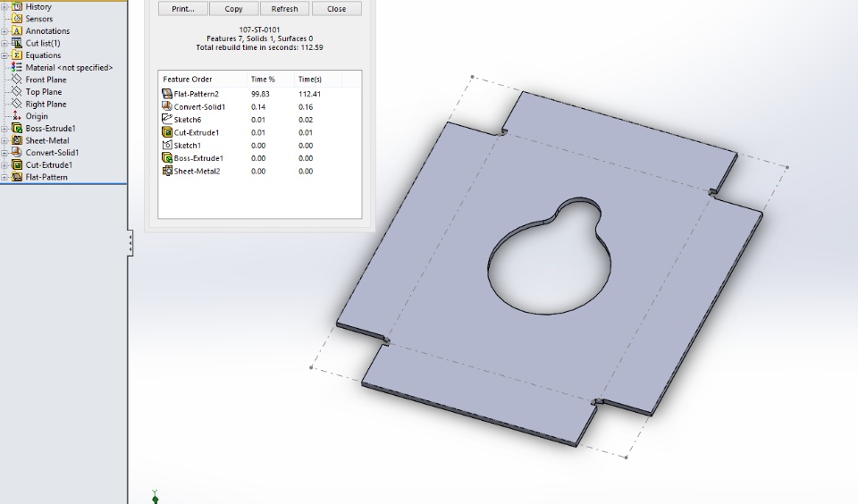Select the Front Plane label
This screenshot has width=858, height=504.
pyautogui.click(x=46, y=80)
